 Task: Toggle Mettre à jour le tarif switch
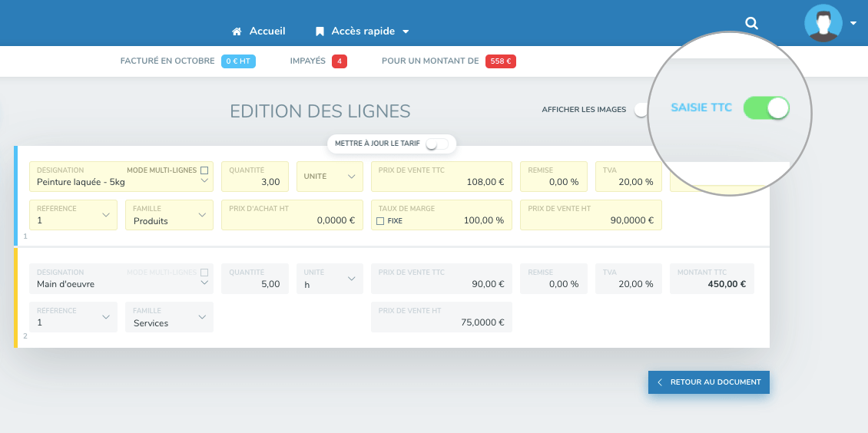[x=436, y=144]
